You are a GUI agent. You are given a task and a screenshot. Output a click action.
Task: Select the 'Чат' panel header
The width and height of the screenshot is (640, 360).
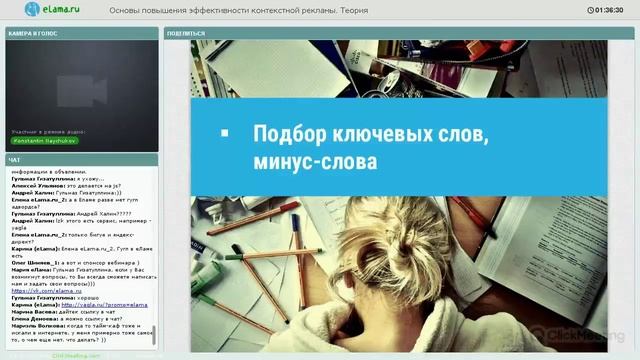pos(82,160)
